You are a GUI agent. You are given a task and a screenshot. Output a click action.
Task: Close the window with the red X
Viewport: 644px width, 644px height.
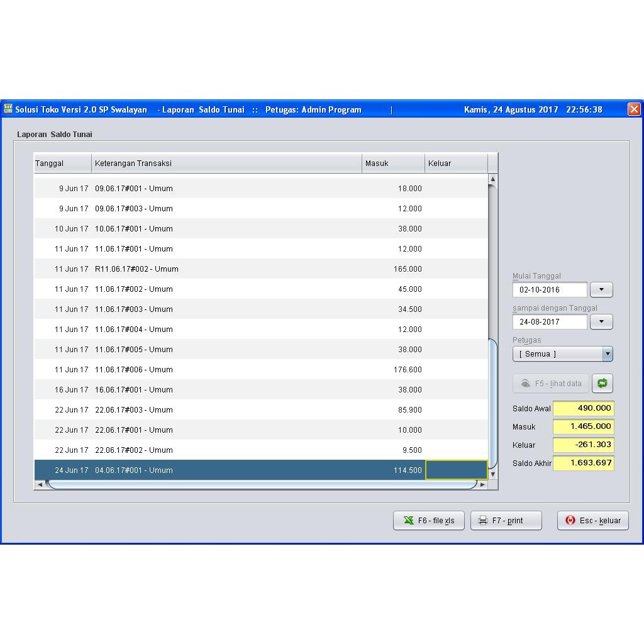click(634, 109)
